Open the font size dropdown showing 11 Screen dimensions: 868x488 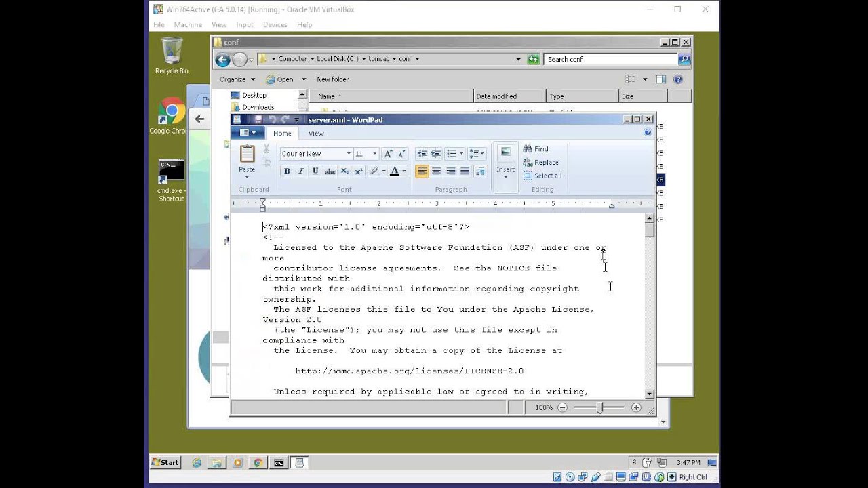coord(374,154)
